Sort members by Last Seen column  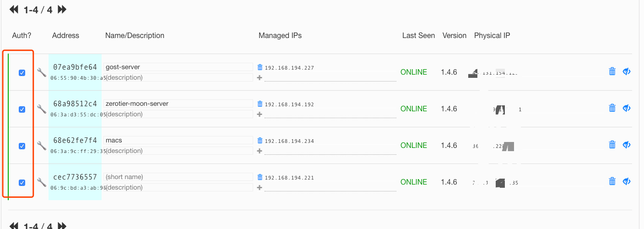(x=418, y=36)
